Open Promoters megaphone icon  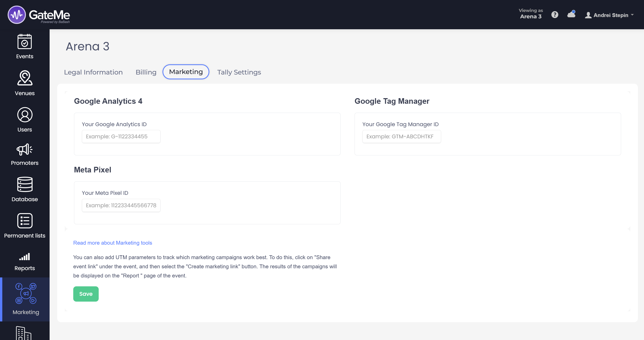click(25, 150)
